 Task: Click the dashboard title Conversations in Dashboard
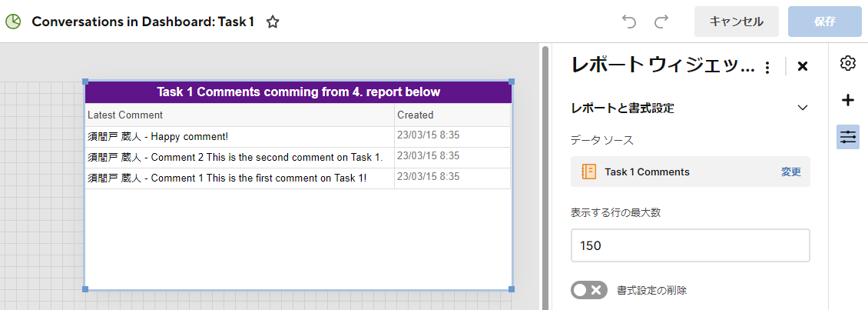[x=143, y=22]
